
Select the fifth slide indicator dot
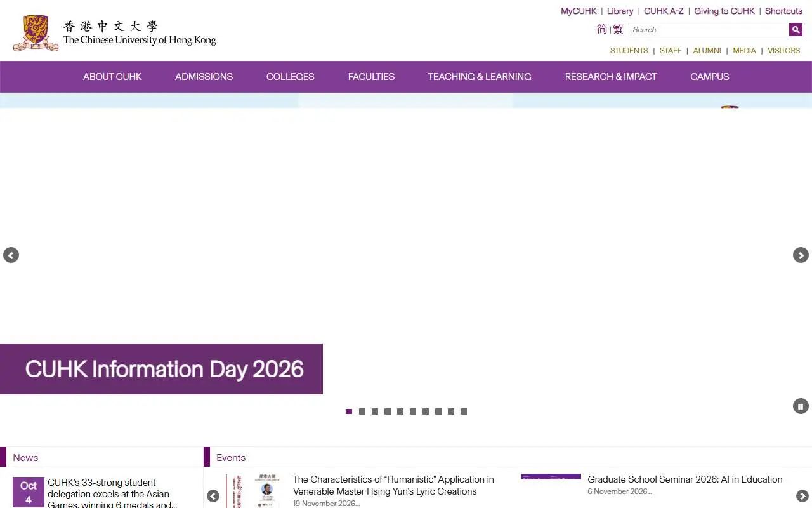point(400,411)
